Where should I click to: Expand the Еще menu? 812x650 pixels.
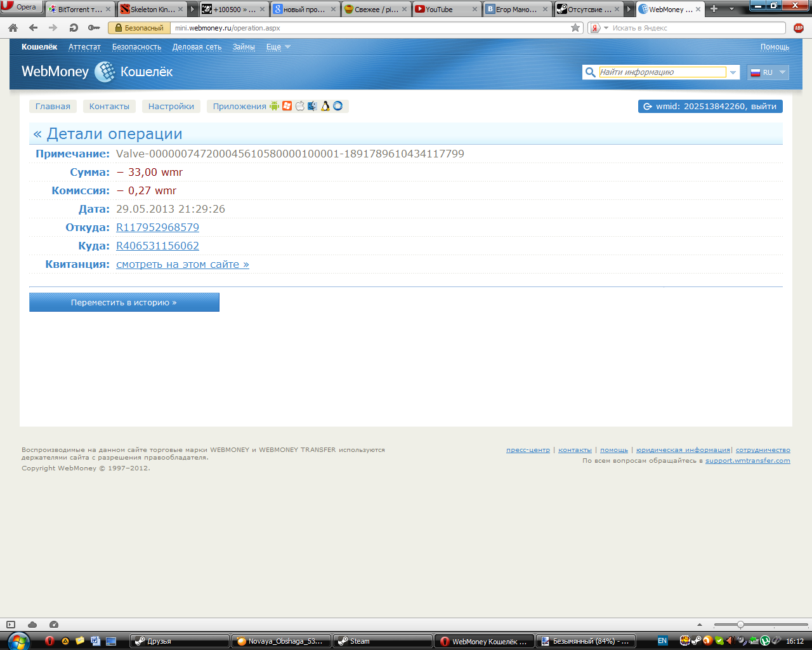tap(278, 47)
